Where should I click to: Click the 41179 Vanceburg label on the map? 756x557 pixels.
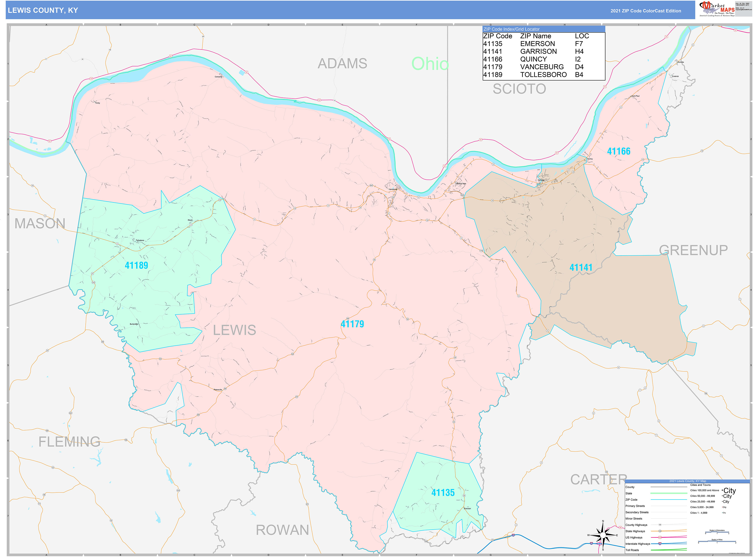coord(352,324)
